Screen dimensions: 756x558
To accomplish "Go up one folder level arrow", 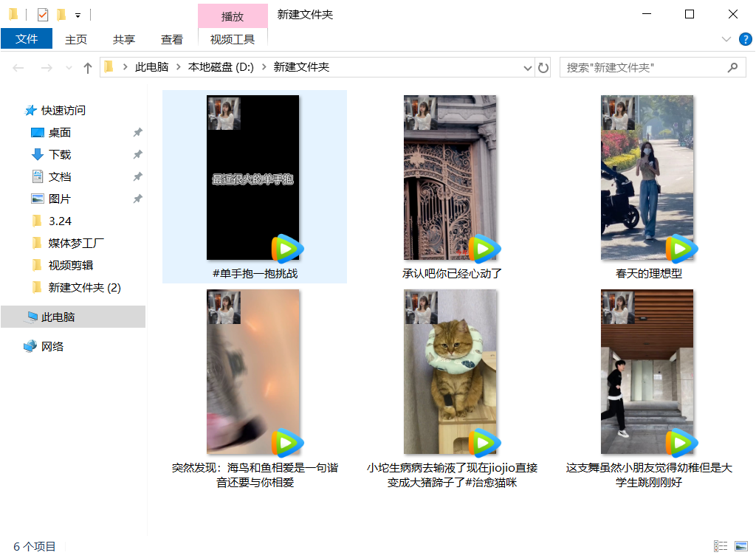I will coord(87,68).
